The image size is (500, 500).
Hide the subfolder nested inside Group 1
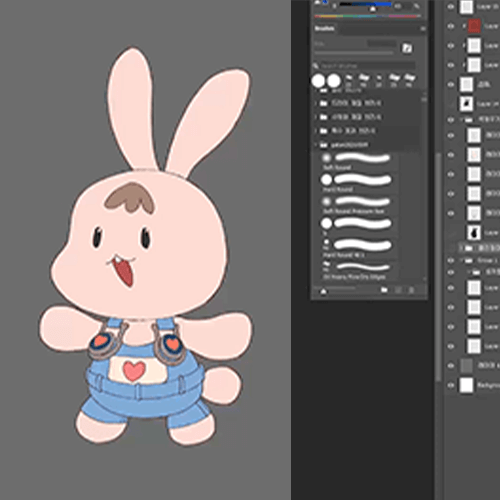pyautogui.click(x=451, y=272)
